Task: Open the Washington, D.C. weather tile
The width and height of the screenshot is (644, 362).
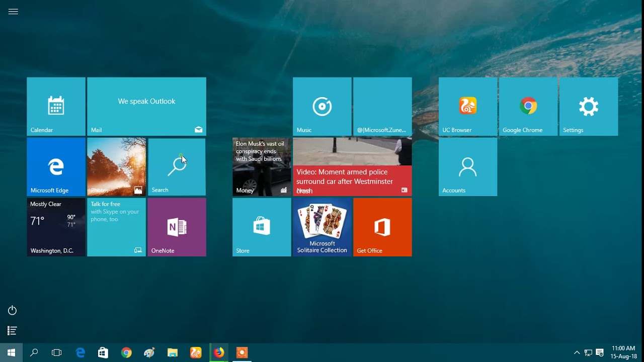Action: coord(56,227)
